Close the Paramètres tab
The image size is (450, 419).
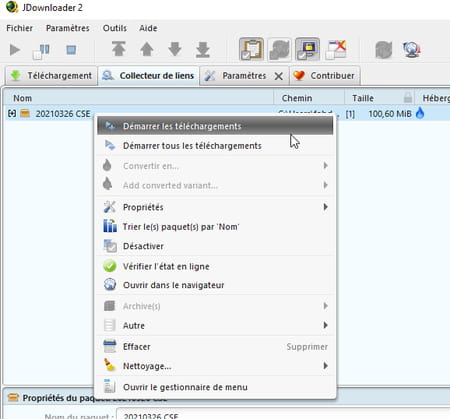(279, 76)
